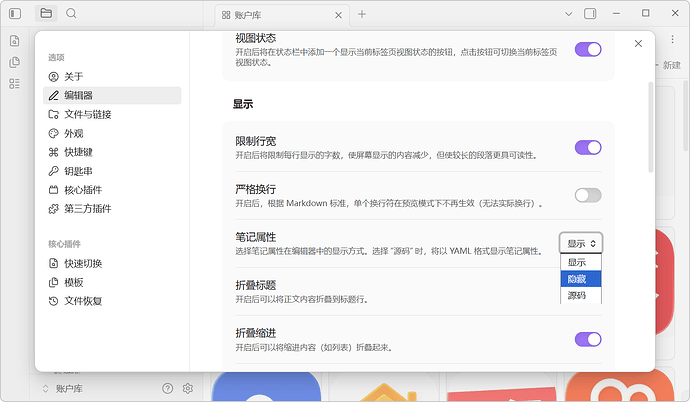
Task: Choose 隐藏 from the dropdown list
Action: [581, 279]
